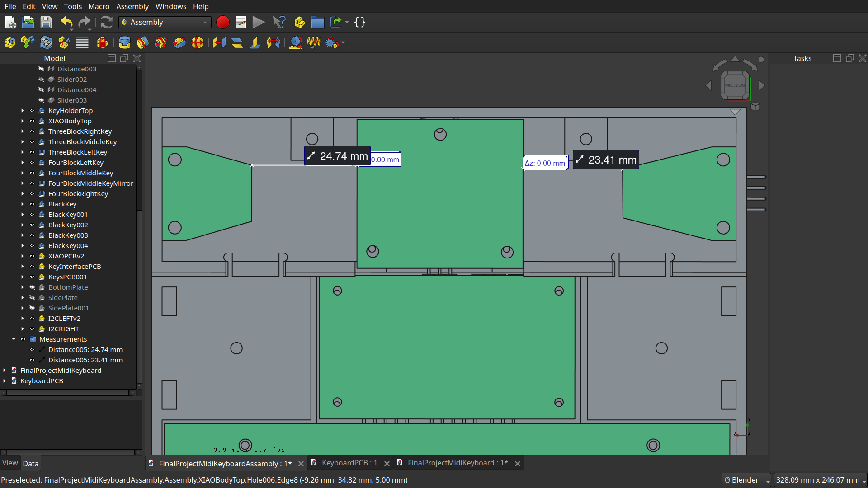Solve the assembly
The height and width of the screenshot is (488, 868).
[x=46, y=43]
